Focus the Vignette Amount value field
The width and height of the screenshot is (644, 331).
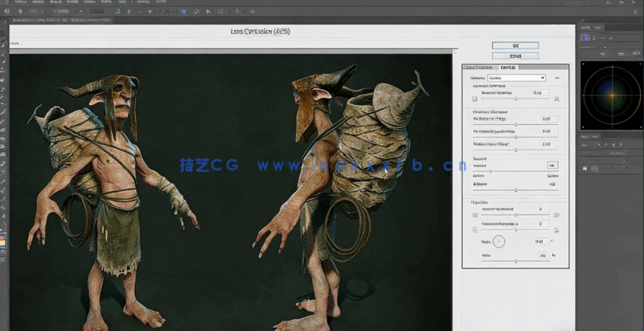(552, 165)
